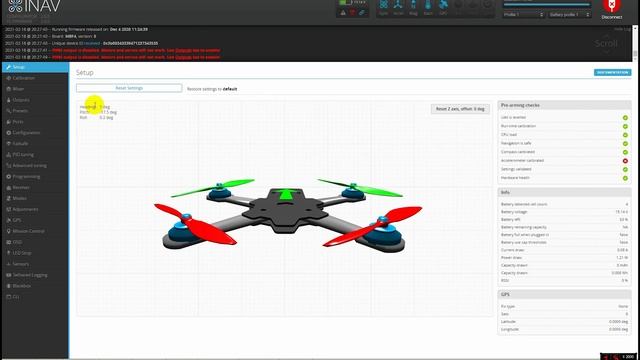Open the Configuration tab
Image resolution: width=640 pixels, height=360 pixels.
(35, 133)
